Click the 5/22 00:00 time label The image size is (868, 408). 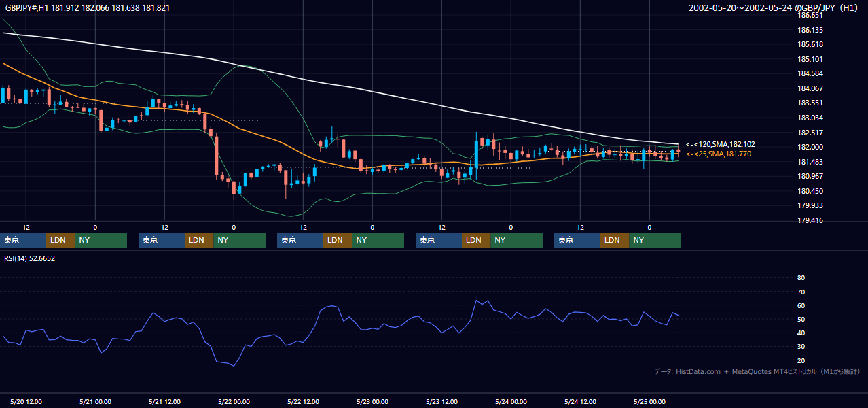pyautogui.click(x=234, y=401)
